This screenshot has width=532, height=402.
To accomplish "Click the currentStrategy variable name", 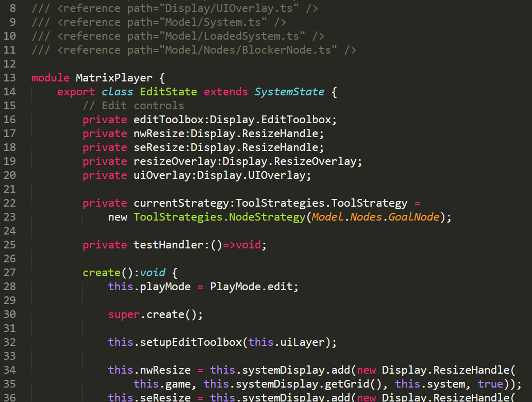I will pyautogui.click(x=181, y=203).
